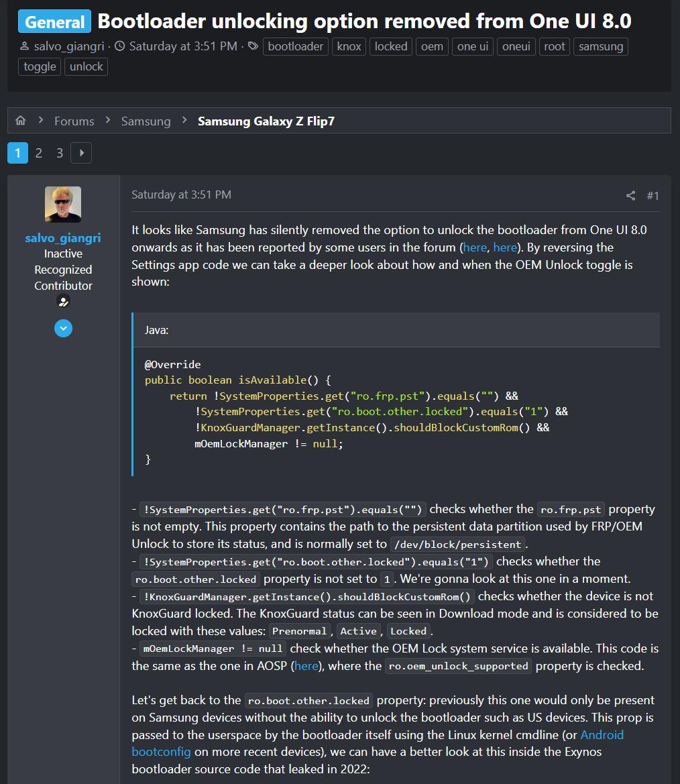Image resolution: width=680 pixels, height=784 pixels.
Task: Click the 'Java:' code block header
Action: pyautogui.click(x=396, y=330)
